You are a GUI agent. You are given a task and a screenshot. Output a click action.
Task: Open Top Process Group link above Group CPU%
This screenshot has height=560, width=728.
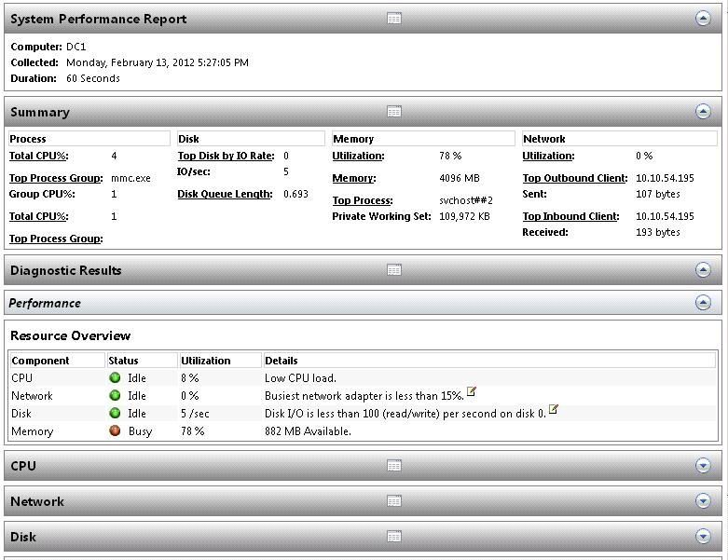[x=56, y=178]
